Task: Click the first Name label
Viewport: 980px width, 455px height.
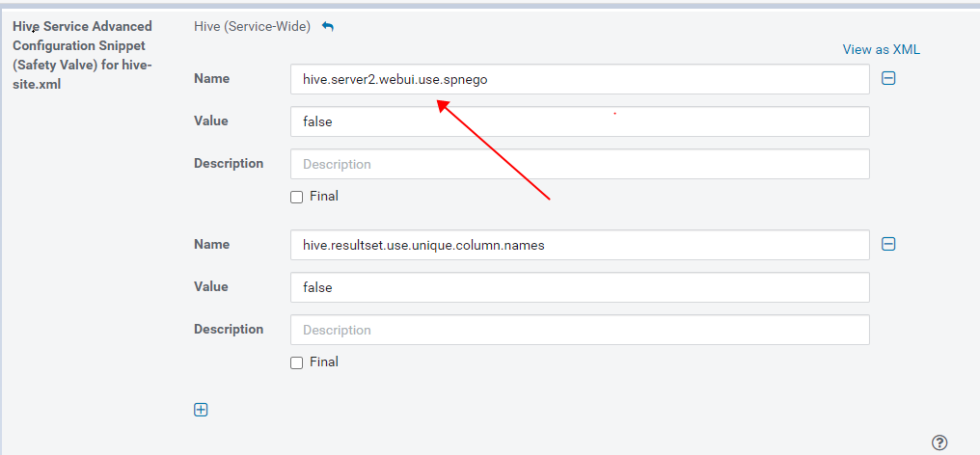Action: pos(211,78)
